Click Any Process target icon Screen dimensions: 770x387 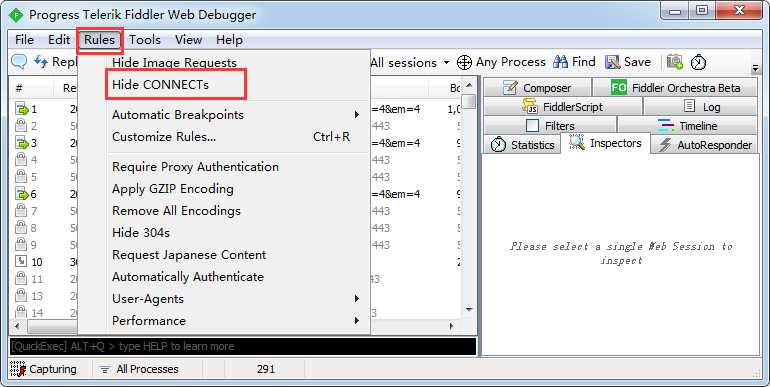(464, 62)
